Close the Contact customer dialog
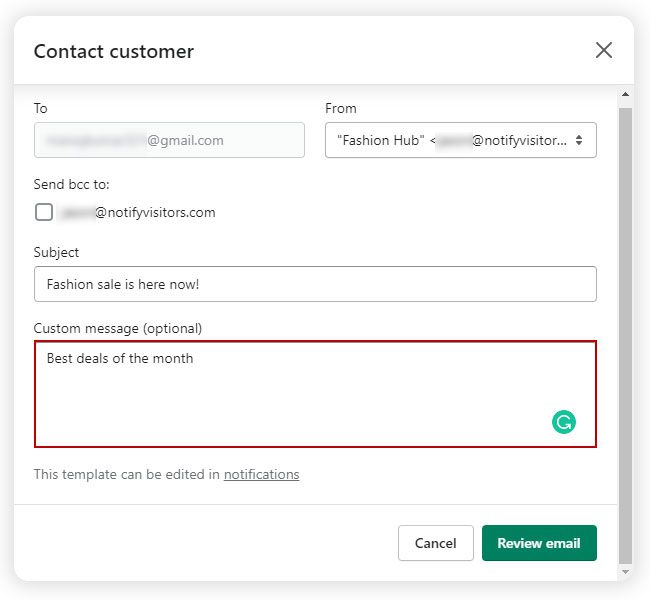650x600 pixels. [x=604, y=50]
